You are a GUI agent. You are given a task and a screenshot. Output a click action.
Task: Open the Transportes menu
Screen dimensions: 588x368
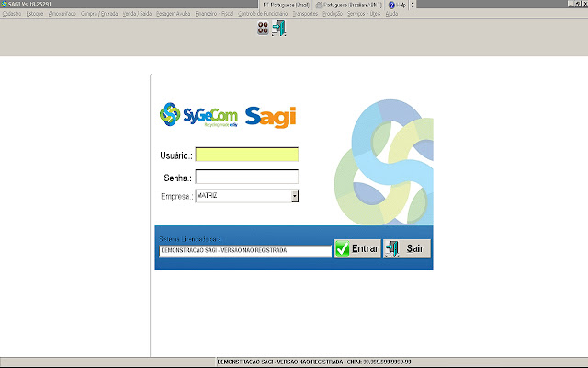click(x=305, y=14)
